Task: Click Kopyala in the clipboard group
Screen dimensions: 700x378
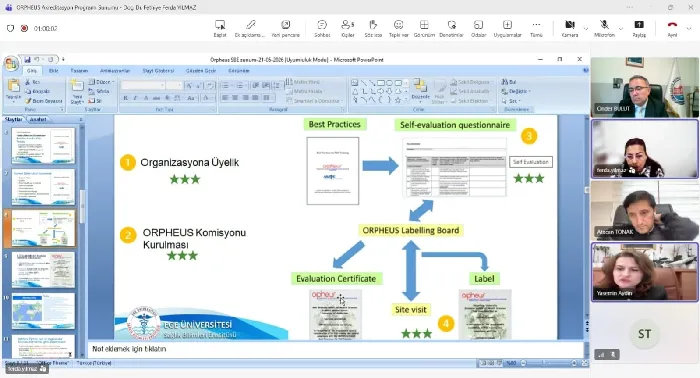Action: point(38,91)
